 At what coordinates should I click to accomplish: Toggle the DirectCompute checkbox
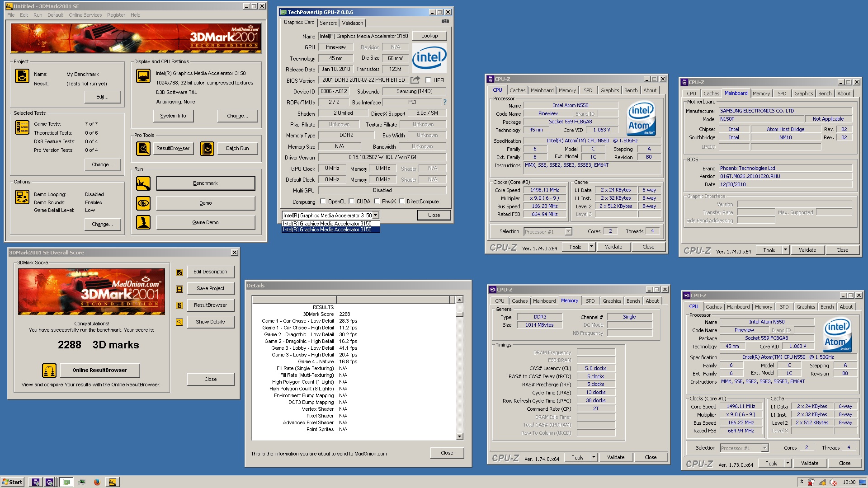pos(401,202)
